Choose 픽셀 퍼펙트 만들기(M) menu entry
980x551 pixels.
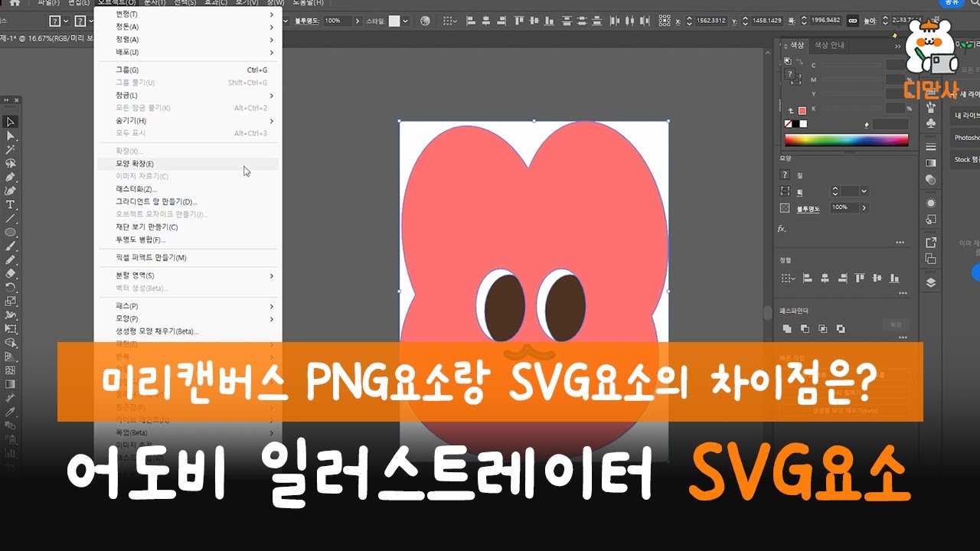pyautogui.click(x=188, y=258)
